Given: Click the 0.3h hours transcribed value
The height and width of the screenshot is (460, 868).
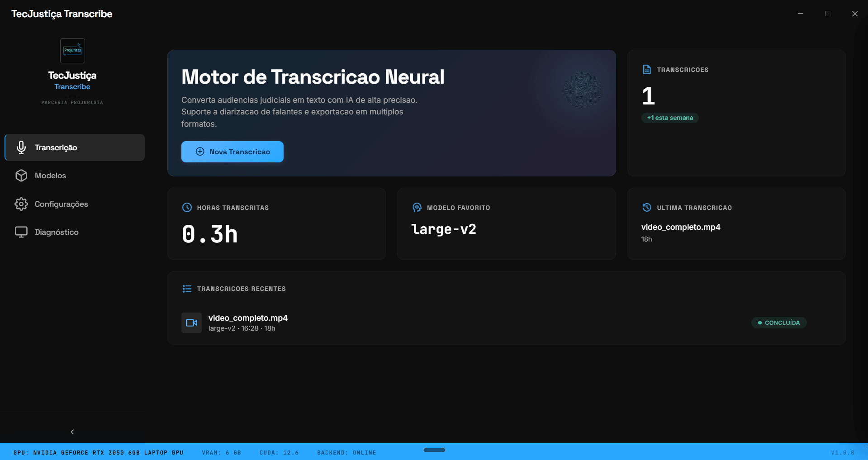Looking at the screenshot, I should [209, 234].
